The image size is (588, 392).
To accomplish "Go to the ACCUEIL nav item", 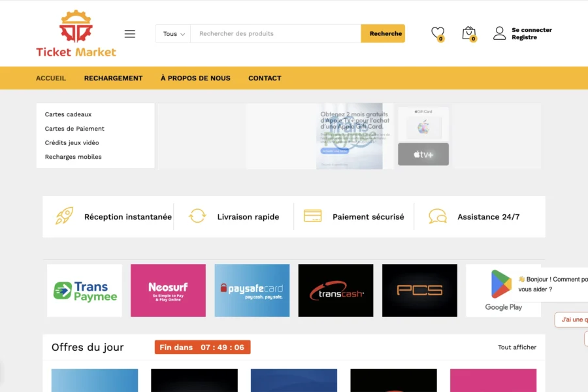I will point(51,78).
